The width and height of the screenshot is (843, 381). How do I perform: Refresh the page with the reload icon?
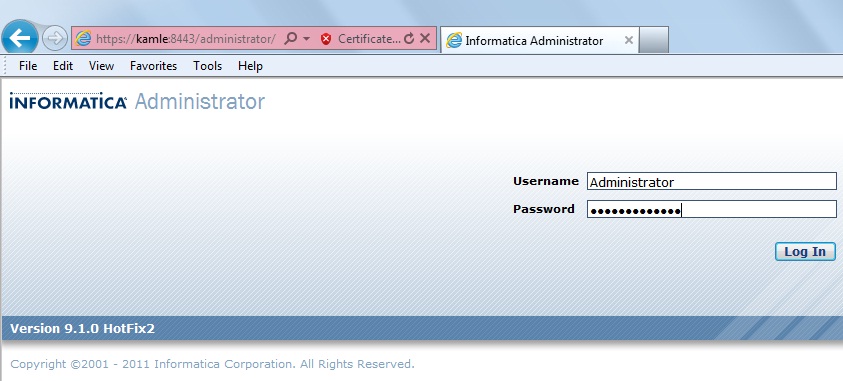(x=409, y=39)
